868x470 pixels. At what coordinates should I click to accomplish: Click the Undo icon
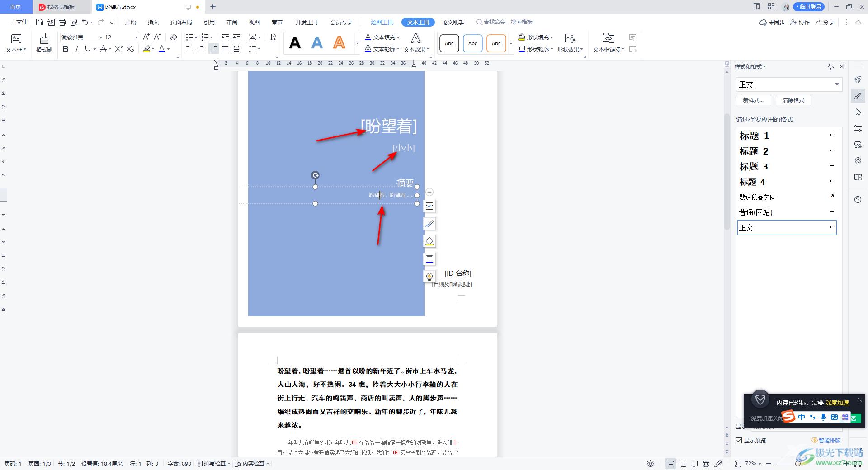85,22
